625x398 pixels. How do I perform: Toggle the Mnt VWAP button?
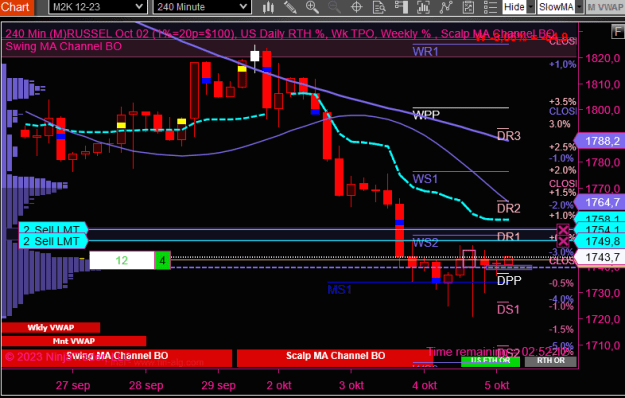(x=74, y=341)
